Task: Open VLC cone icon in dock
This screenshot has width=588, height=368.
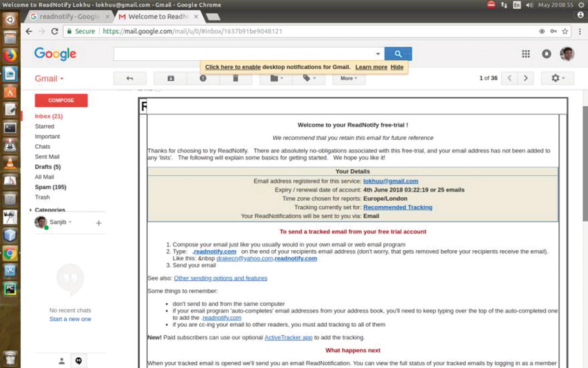Action: point(10,163)
